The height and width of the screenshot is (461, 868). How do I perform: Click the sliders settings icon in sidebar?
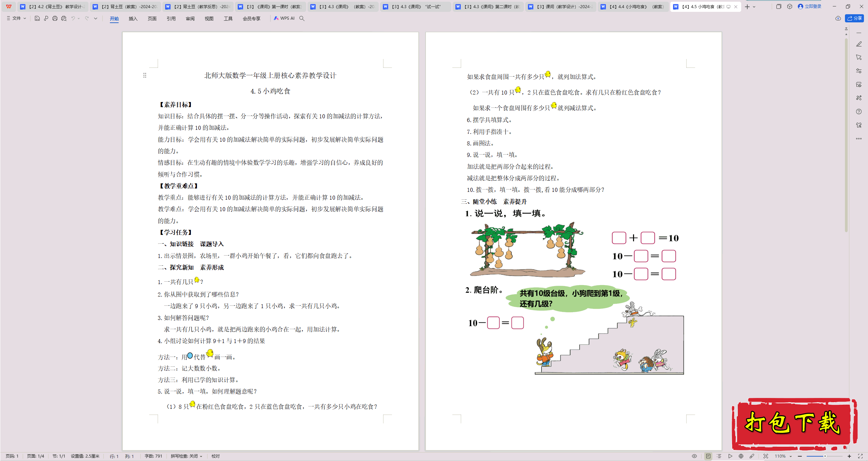[859, 71]
